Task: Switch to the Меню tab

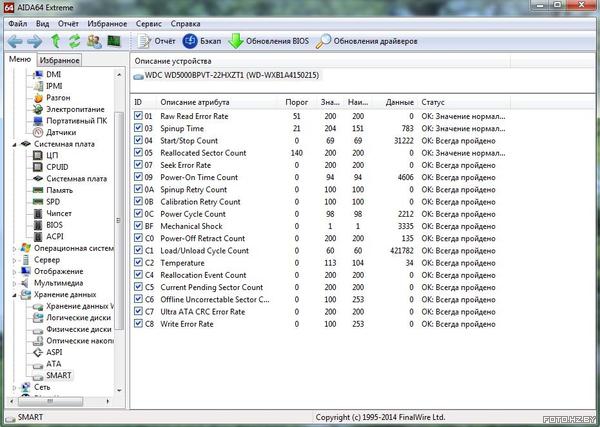Action: coord(20,59)
